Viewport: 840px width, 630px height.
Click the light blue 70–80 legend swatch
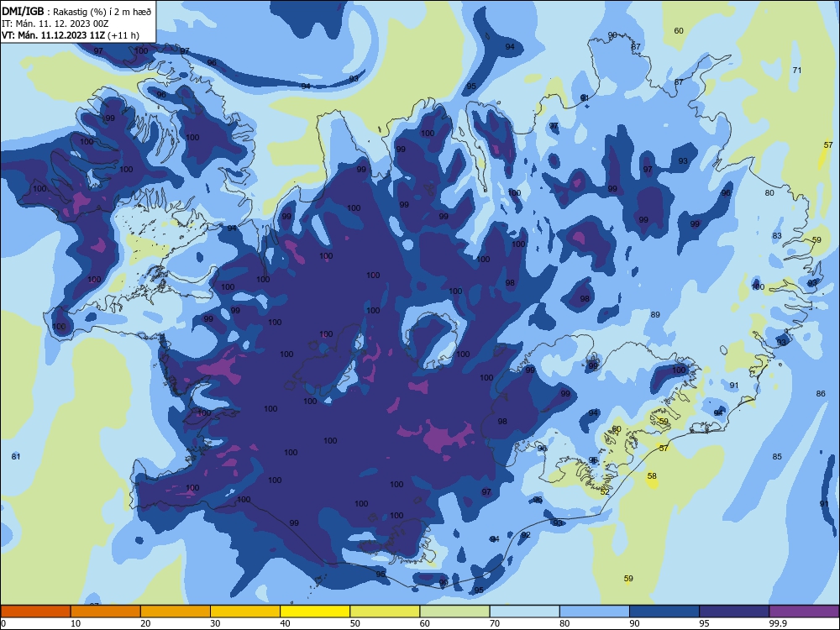click(x=524, y=612)
